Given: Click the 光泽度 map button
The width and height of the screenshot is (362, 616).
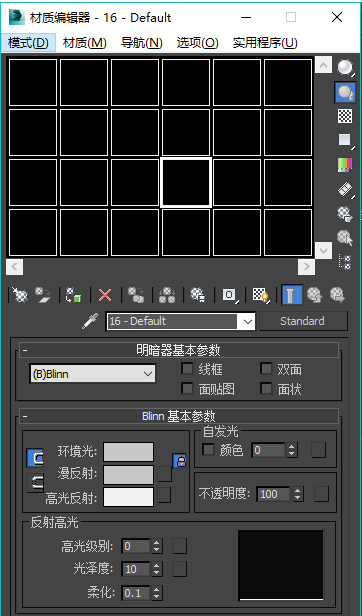Looking at the screenshot, I should (179, 569).
